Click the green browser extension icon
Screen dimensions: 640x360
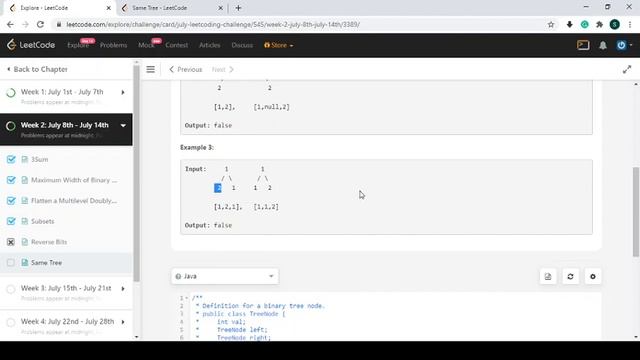(584, 24)
